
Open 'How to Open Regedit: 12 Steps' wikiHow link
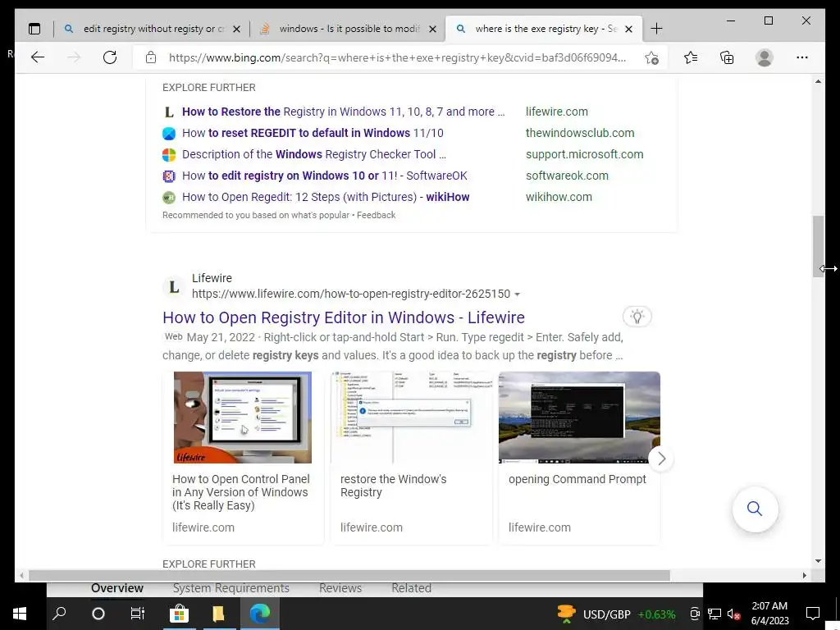326,197
